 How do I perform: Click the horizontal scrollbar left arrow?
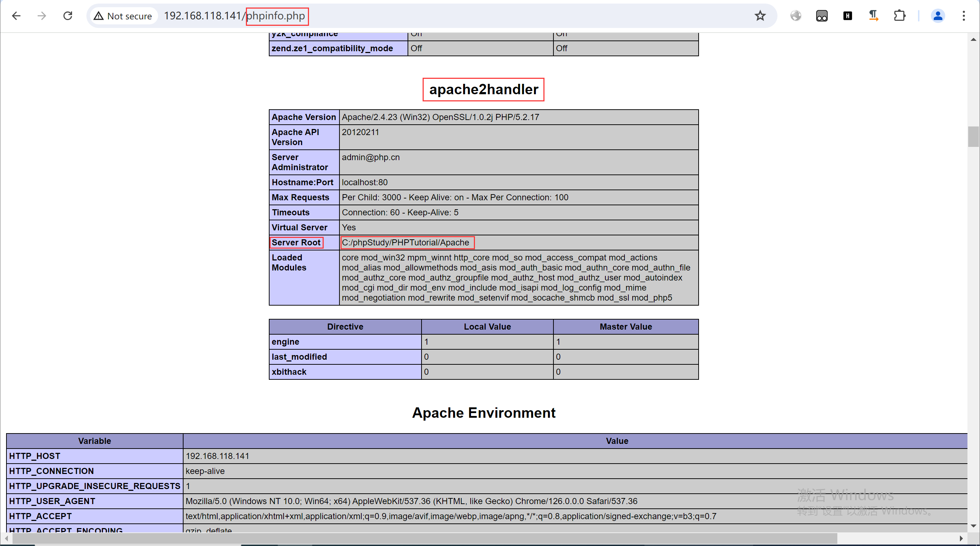6,538
